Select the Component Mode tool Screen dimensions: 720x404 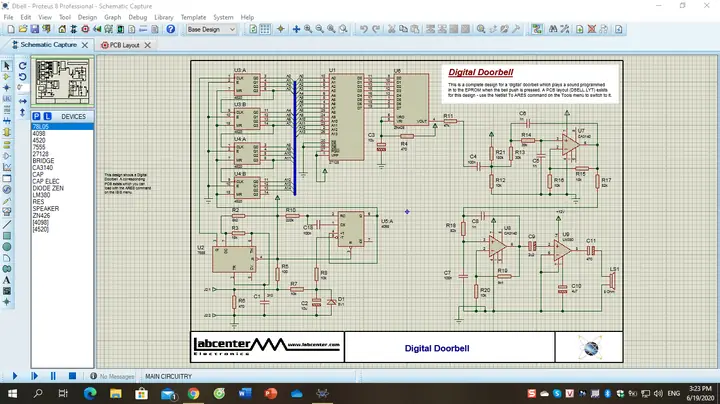pyautogui.click(x=7, y=77)
